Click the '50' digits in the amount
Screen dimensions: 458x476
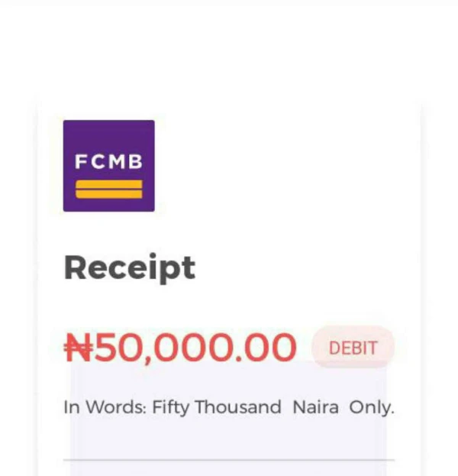point(119,347)
